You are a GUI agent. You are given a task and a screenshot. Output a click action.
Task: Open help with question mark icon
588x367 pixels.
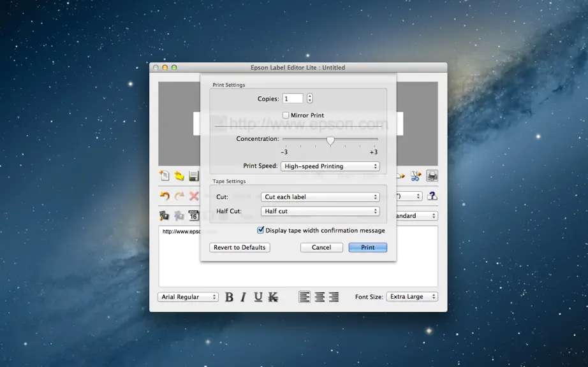pos(432,196)
